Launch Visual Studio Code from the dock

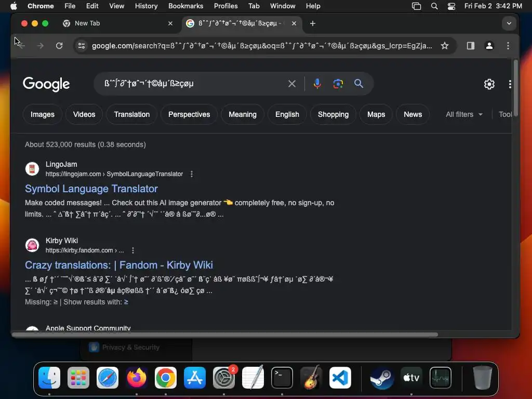[x=340, y=378]
